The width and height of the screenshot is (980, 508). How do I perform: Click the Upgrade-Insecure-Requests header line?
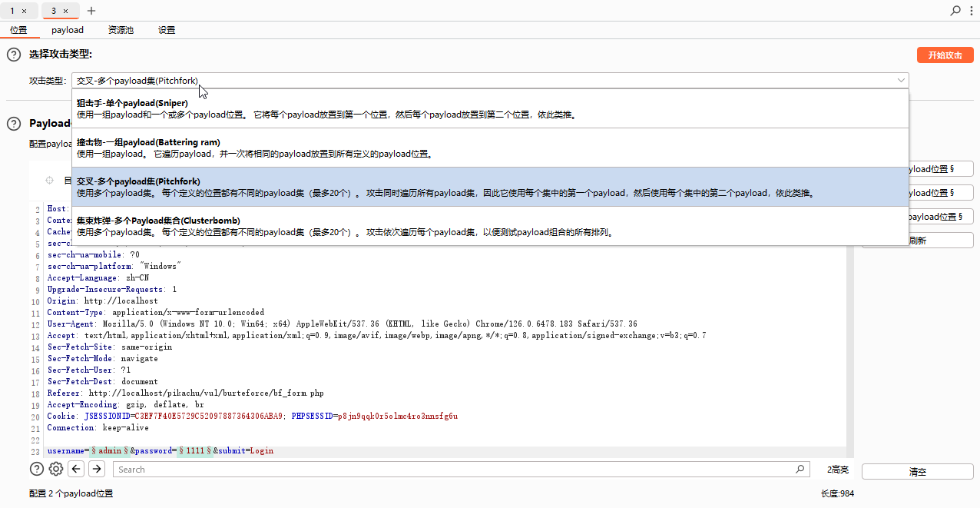(x=112, y=289)
